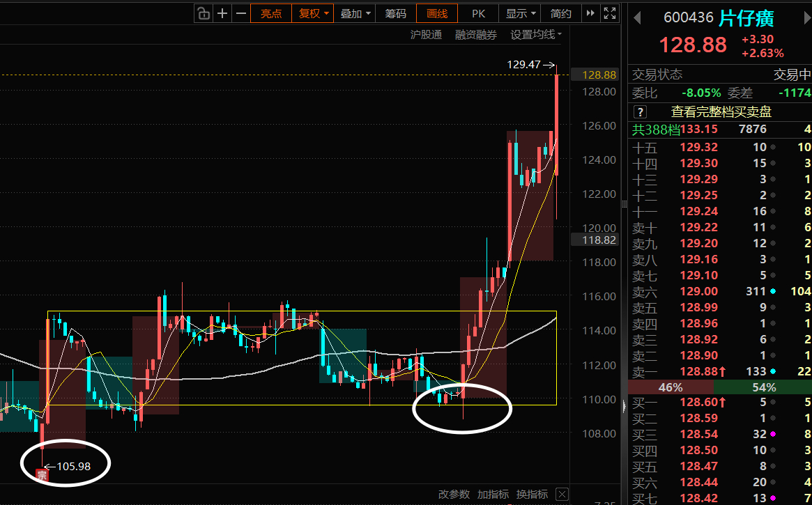This screenshot has height=505, width=812.
Task: Click the 46% sell ratio bar
Action: [671, 387]
